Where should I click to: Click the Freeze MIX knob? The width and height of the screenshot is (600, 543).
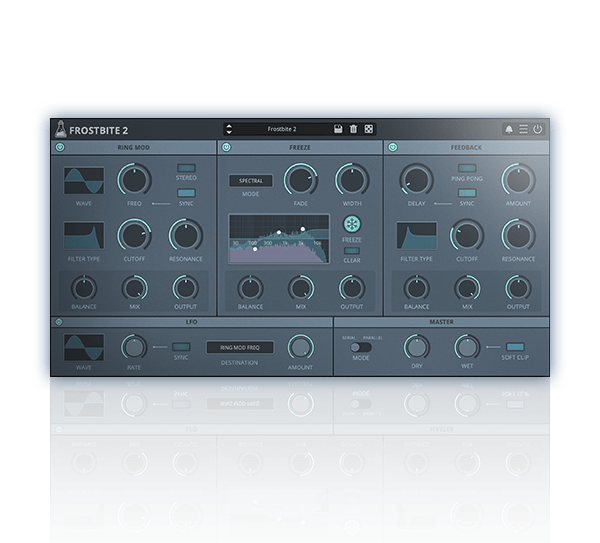tap(301, 288)
